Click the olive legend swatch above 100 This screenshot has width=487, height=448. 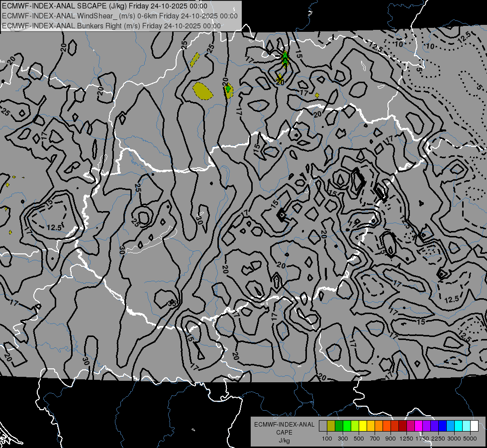(331, 426)
